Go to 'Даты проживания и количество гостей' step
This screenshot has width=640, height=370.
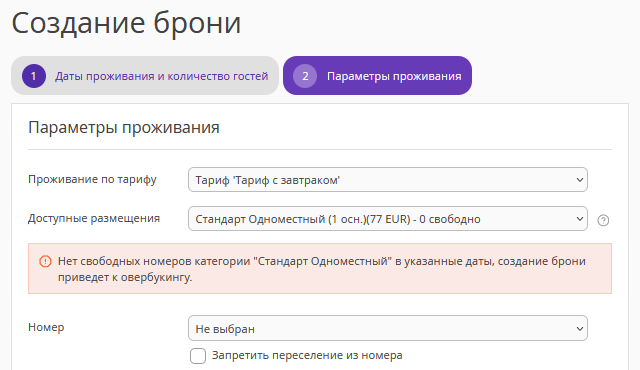coord(145,76)
